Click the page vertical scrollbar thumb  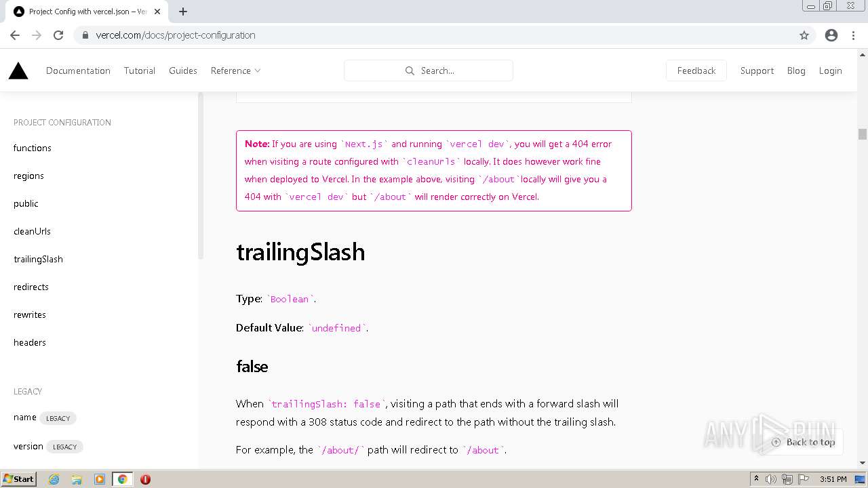pos(863,134)
